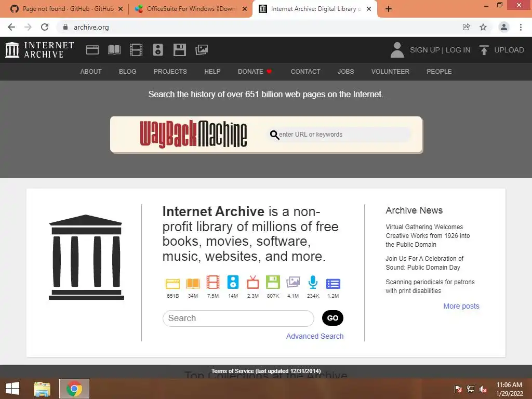Open the VOLUNTEER menu item
The image size is (532, 399).
pyautogui.click(x=390, y=72)
